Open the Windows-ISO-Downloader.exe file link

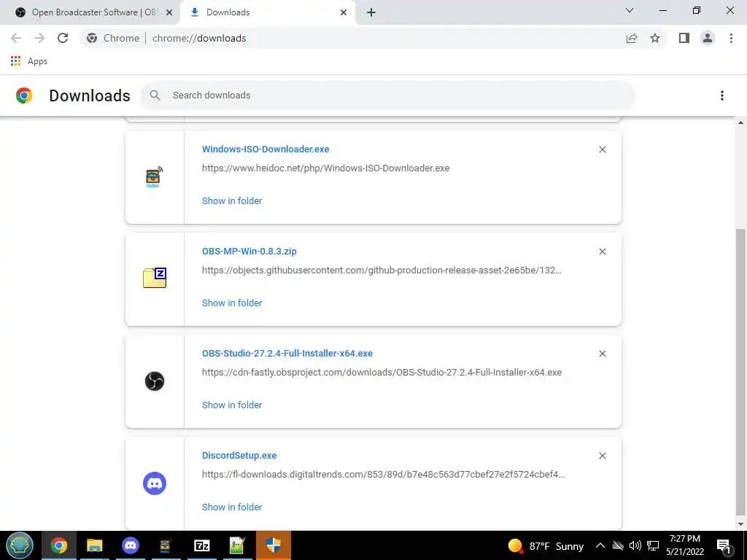[x=266, y=149]
